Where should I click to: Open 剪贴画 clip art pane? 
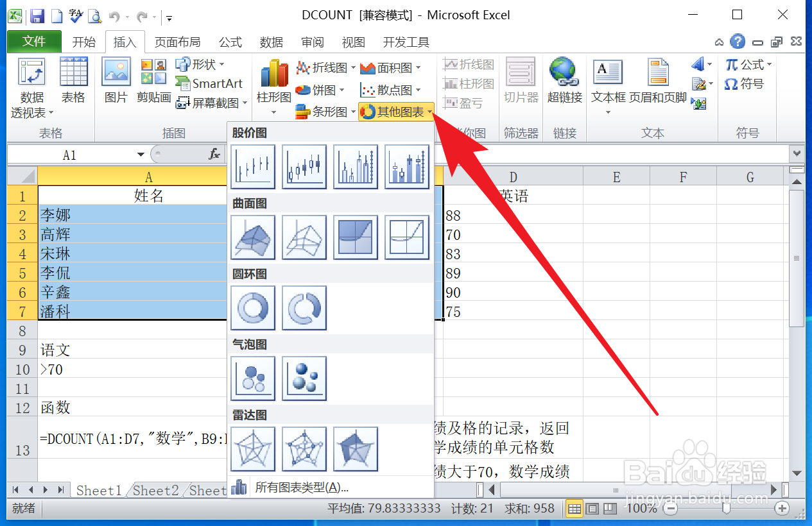click(154, 81)
